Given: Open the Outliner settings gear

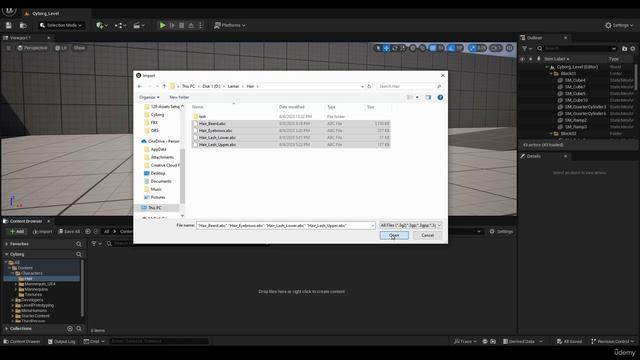Looking at the screenshot, I should [x=633, y=49].
